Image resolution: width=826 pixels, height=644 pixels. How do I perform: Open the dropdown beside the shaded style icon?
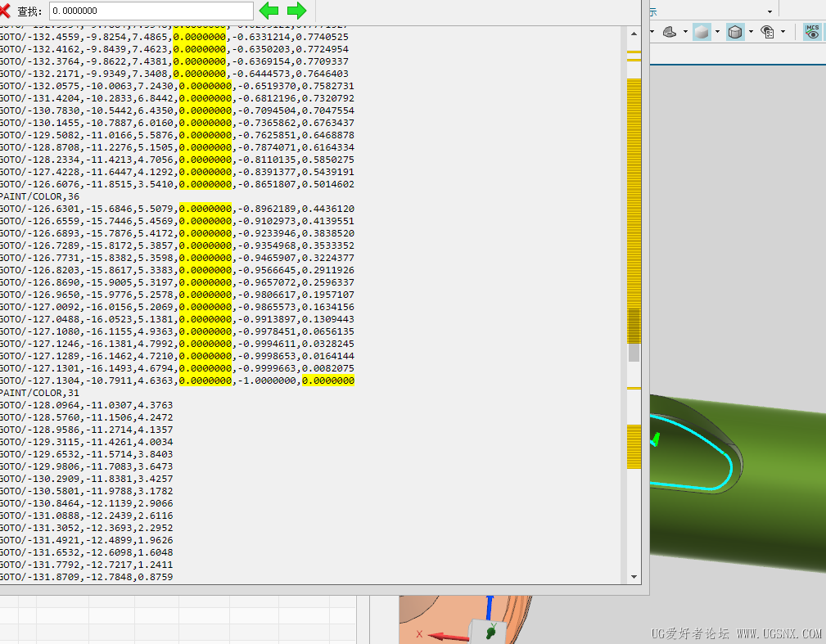(717, 32)
